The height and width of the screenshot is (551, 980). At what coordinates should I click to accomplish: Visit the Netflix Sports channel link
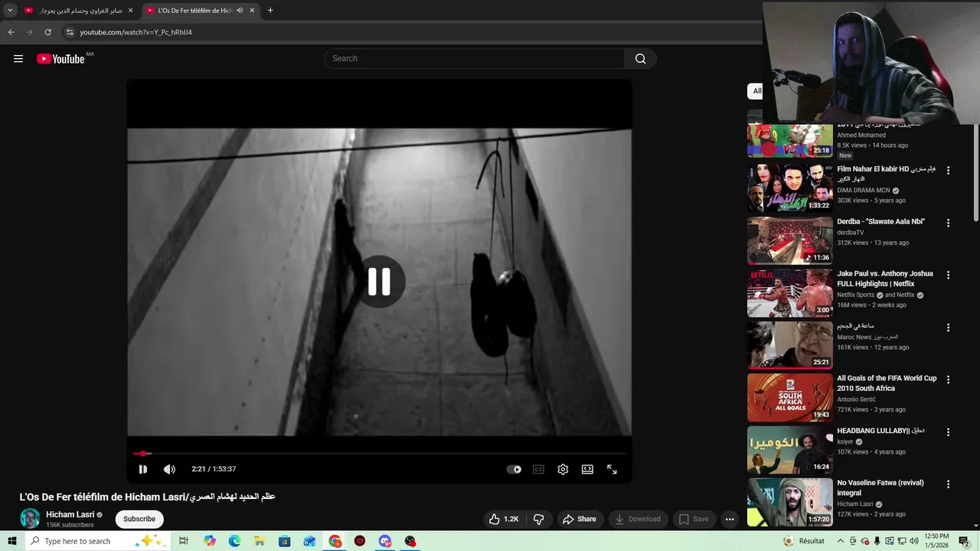[855, 295]
